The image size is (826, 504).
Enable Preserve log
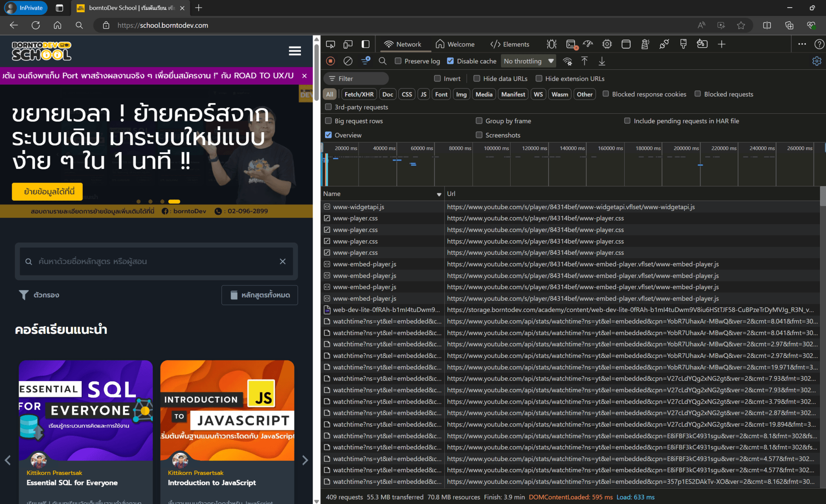click(x=398, y=61)
